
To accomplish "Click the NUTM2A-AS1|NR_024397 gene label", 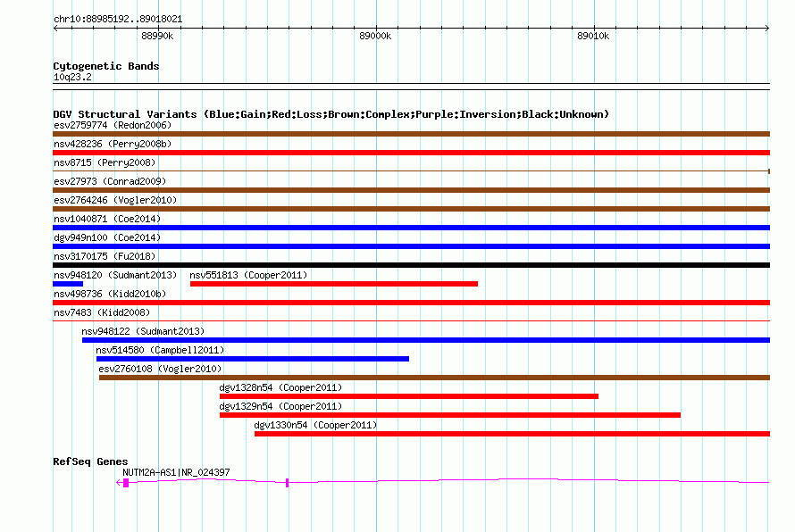I will pos(176,472).
